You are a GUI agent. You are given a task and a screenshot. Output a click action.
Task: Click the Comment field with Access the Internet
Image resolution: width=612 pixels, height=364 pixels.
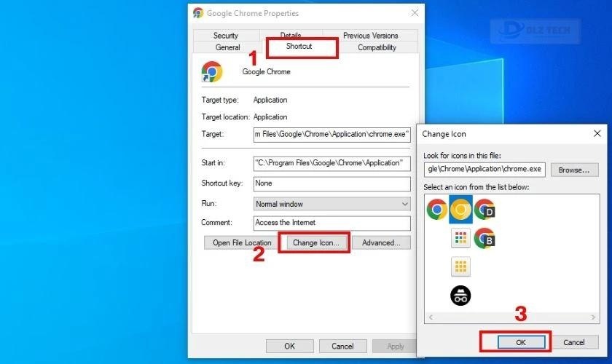click(x=331, y=223)
